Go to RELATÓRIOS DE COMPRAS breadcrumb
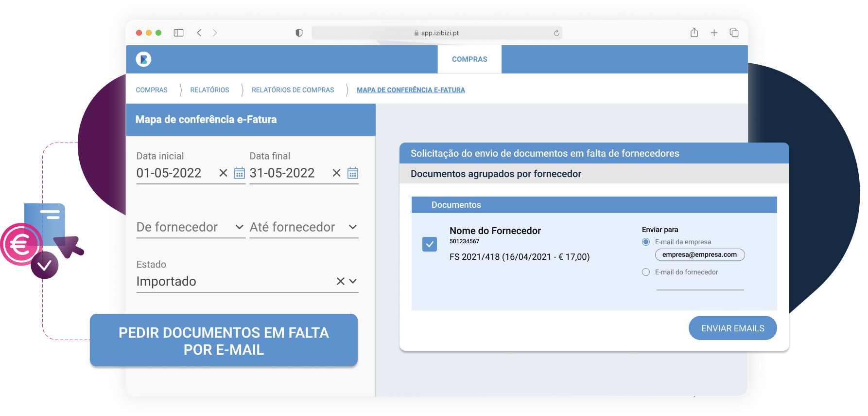 [293, 90]
